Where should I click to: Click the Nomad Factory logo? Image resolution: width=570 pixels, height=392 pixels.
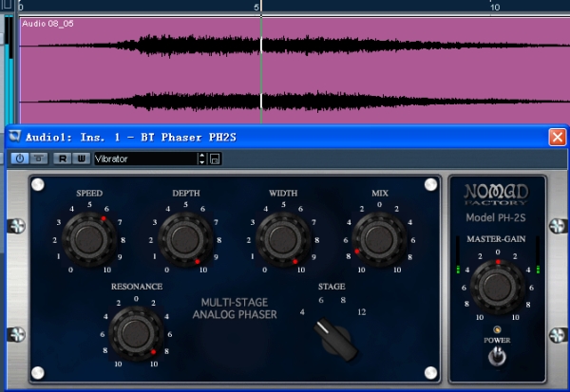click(x=496, y=195)
